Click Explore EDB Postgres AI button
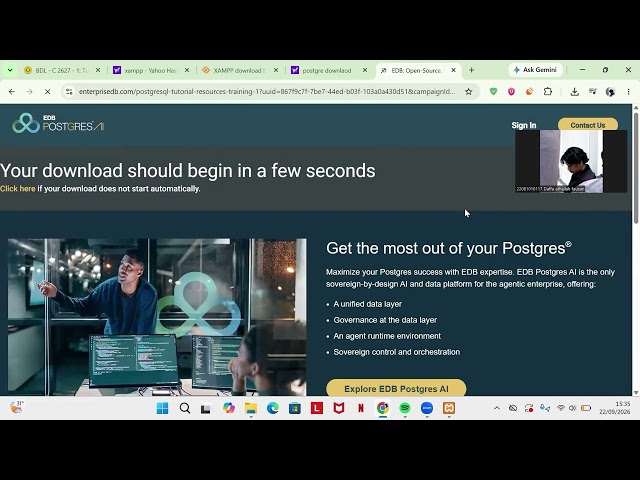 pyautogui.click(x=396, y=388)
